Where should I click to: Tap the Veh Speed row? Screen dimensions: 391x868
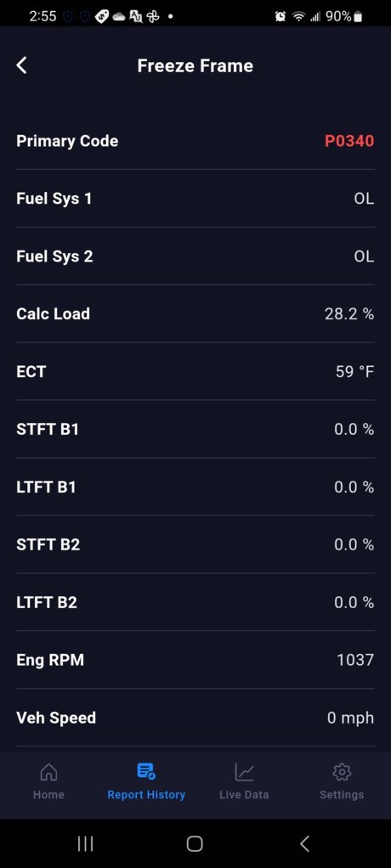click(x=195, y=718)
